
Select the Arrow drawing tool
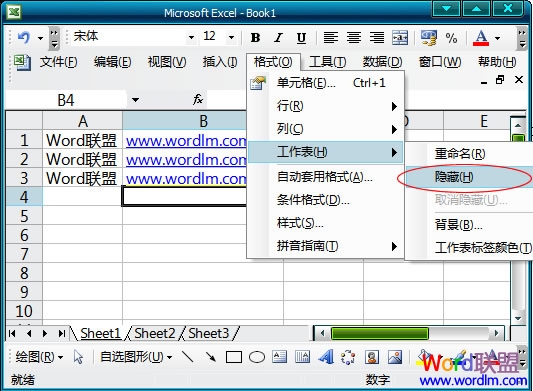click(210, 357)
